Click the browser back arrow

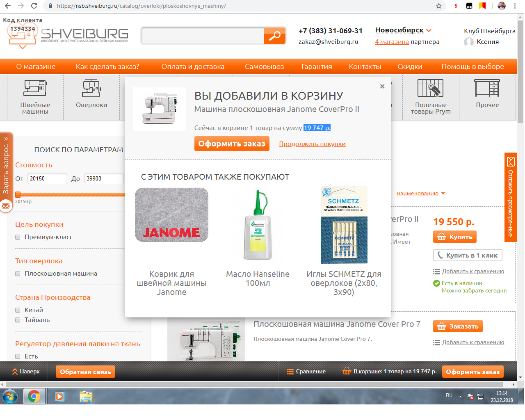[8, 6]
